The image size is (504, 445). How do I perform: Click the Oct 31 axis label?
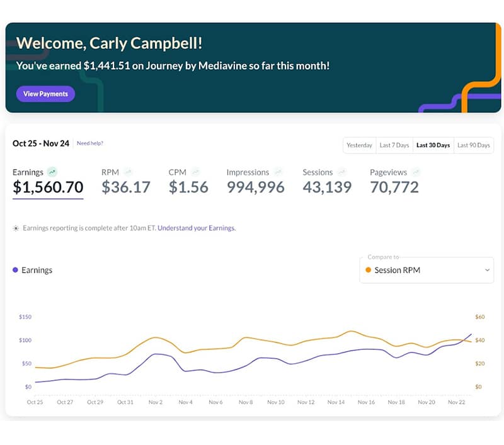(x=125, y=402)
